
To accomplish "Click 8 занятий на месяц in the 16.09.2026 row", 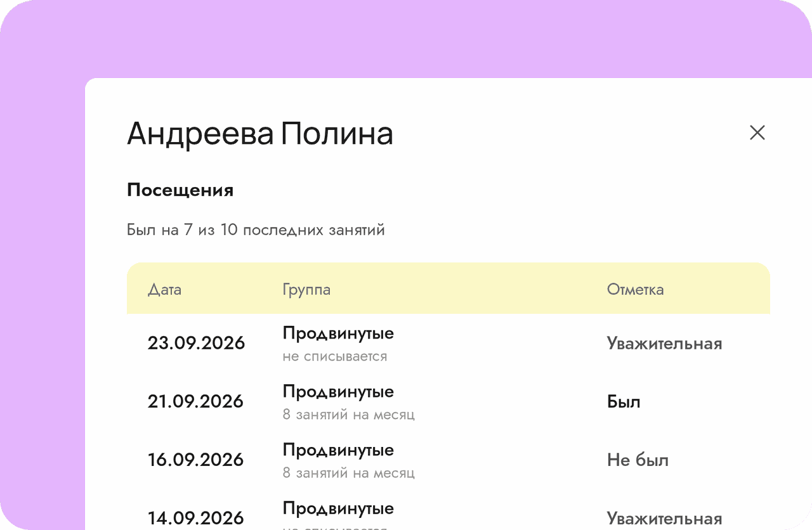I will pos(349,474).
